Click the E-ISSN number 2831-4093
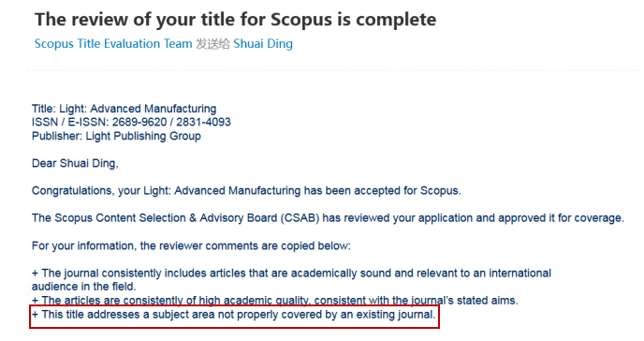Viewport: 644px width, 341px height. (204, 122)
